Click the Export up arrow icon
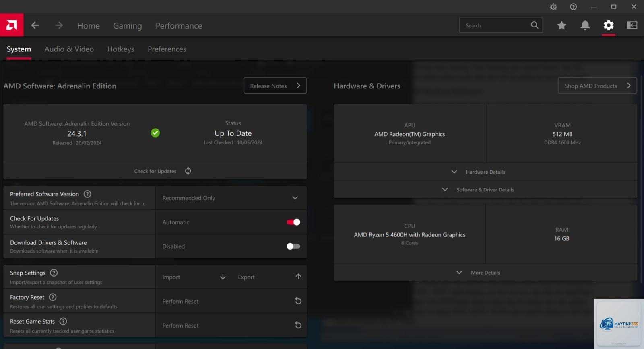644x349 pixels. (x=298, y=277)
